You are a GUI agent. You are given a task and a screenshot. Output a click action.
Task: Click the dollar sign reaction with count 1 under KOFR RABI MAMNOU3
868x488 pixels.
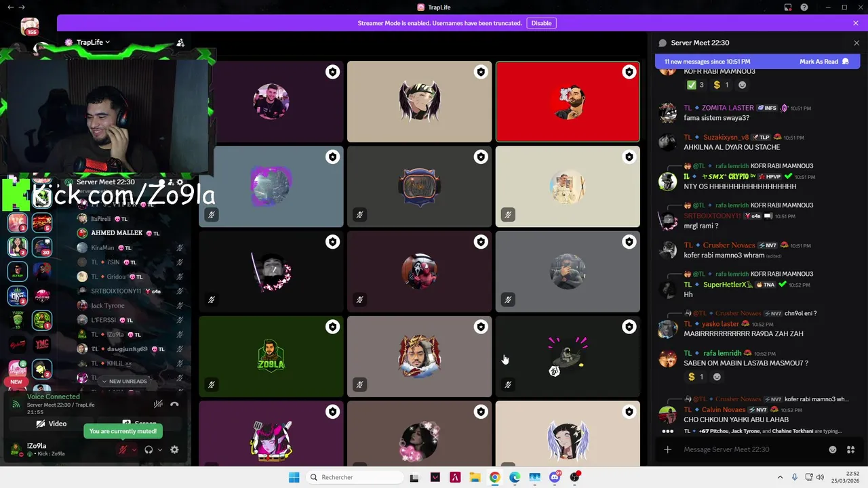coord(720,85)
